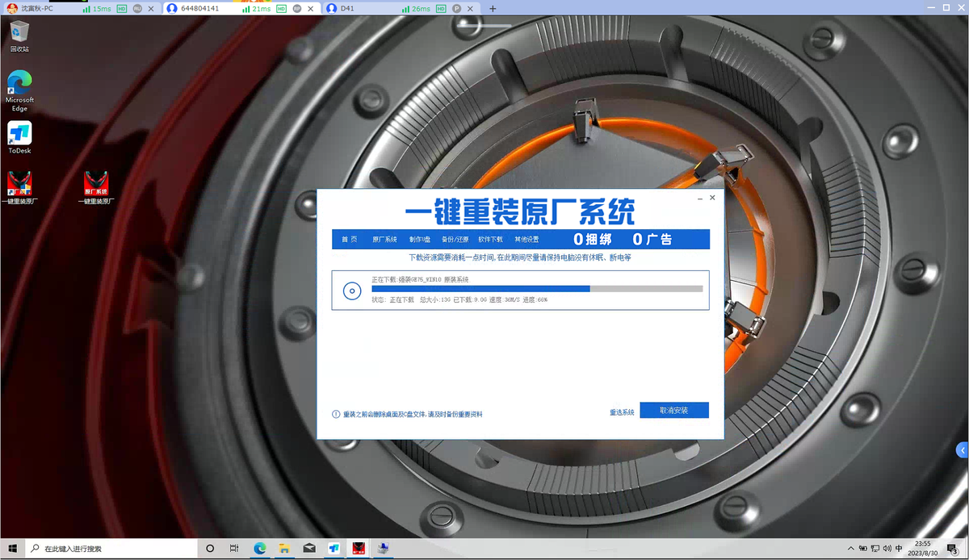This screenshot has width=969, height=560.
Task: Switch to the 原厂系统 tab
Action: point(384,240)
